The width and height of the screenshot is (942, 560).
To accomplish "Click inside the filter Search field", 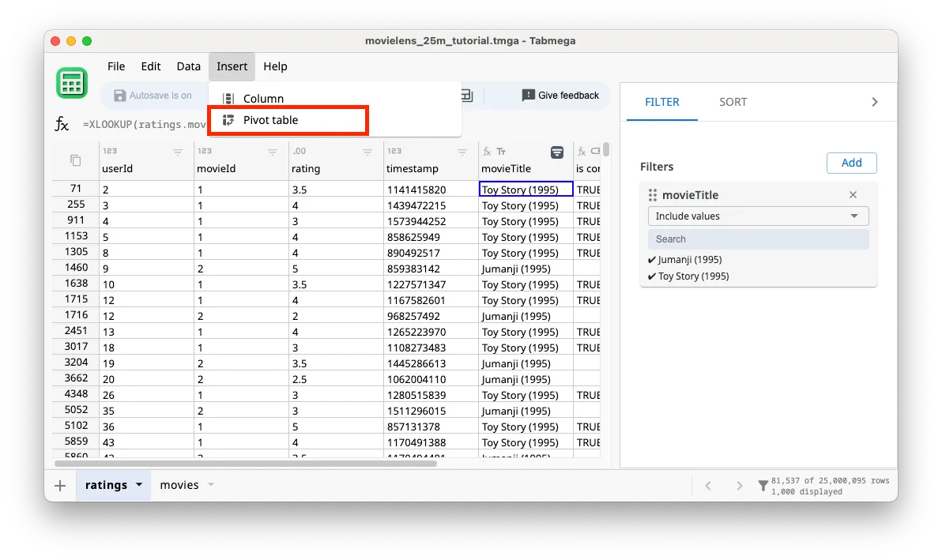I will (757, 239).
